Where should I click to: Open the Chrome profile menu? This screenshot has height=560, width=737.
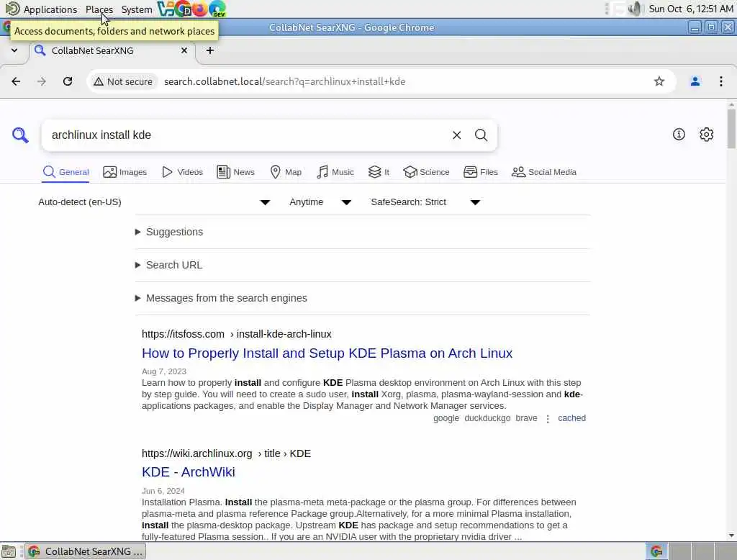pos(695,81)
